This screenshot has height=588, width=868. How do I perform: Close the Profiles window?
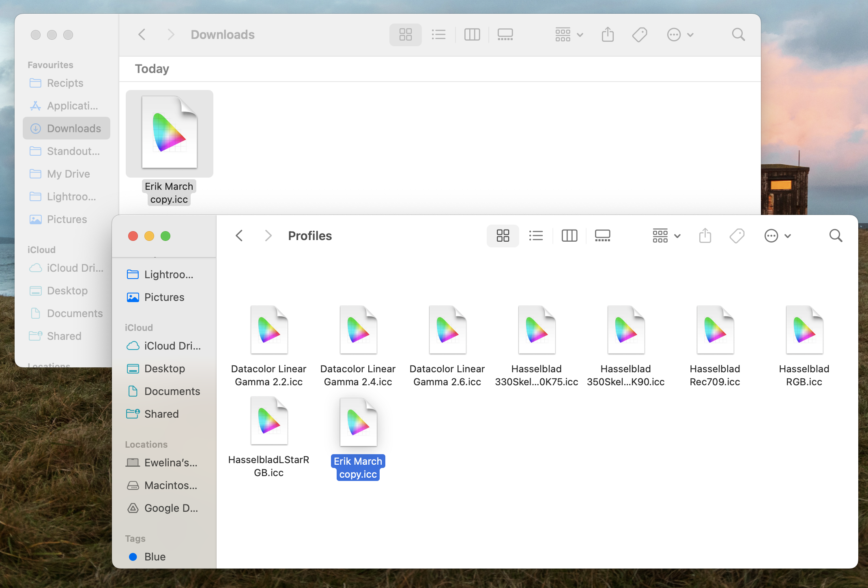pyautogui.click(x=133, y=236)
